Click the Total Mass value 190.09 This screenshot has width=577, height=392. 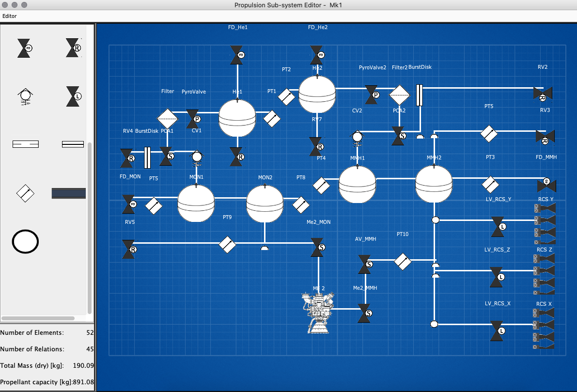(x=83, y=365)
